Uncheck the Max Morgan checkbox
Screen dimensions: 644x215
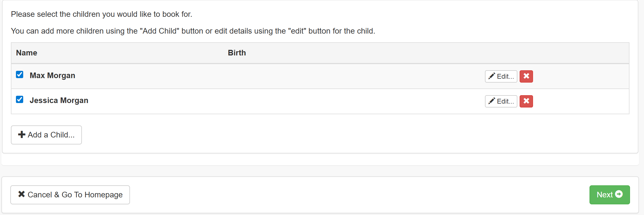[x=20, y=75]
